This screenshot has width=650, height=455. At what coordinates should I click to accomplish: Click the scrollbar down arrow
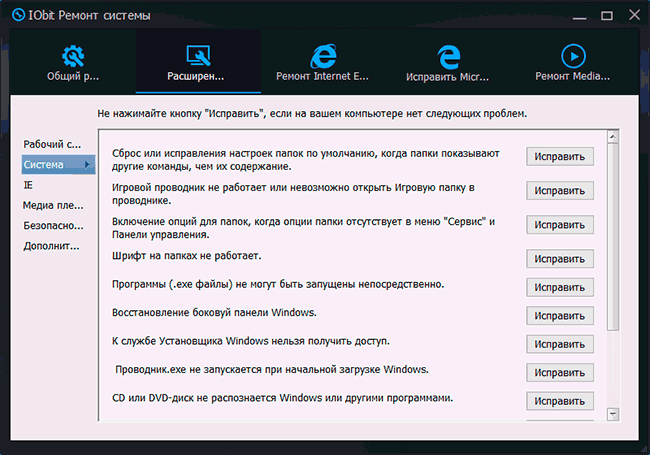(613, 414)
